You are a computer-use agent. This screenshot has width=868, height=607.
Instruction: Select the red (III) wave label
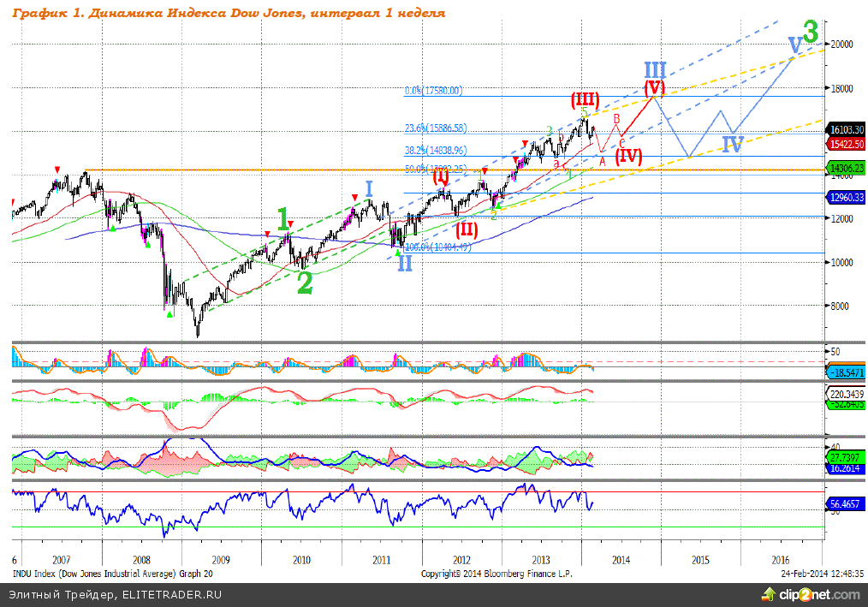586,98
